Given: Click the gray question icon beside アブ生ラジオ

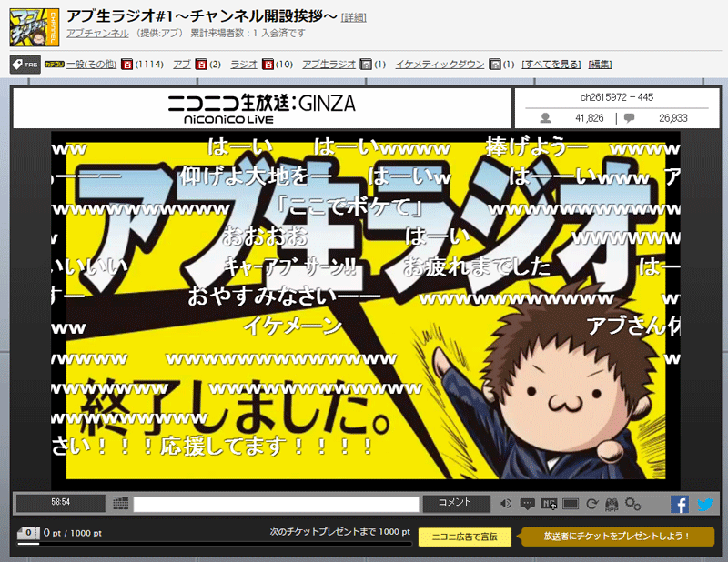Looking at the screenshot, I should pyautogui.click(x=367, y=65).
